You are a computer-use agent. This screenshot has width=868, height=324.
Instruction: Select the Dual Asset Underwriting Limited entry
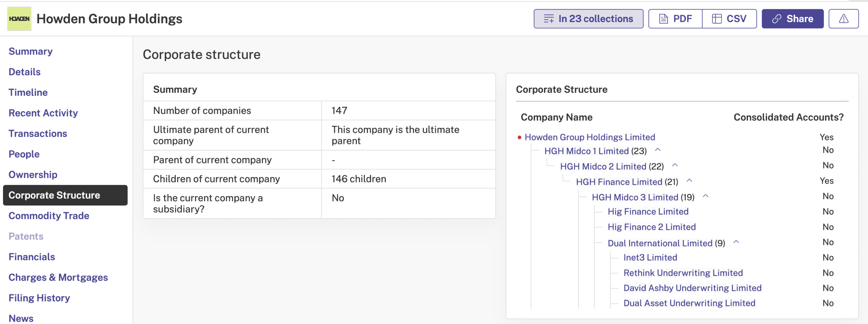tap(689, 303)
